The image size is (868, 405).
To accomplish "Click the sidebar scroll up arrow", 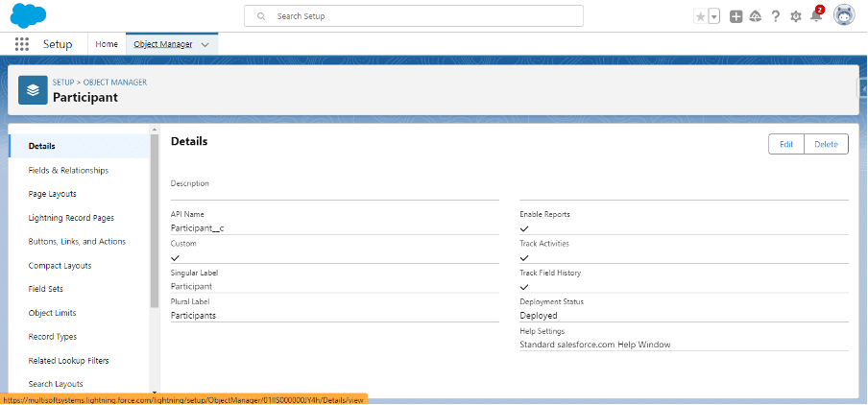I will 155,130.
